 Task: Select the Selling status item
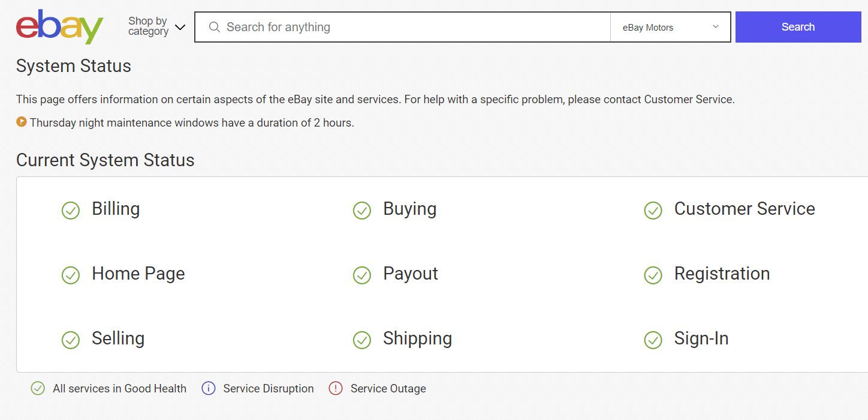pyautogui.click(x=118, y=338)
